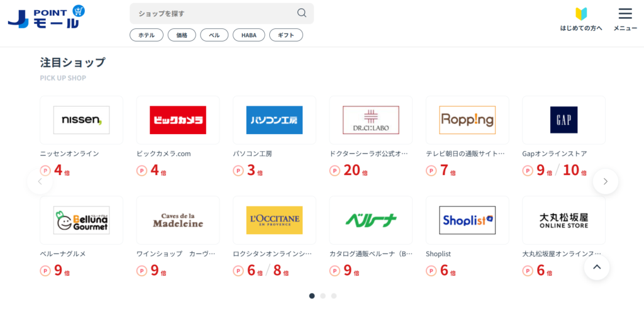Show previous shops with left carousel arrow

tap(40, 181)
